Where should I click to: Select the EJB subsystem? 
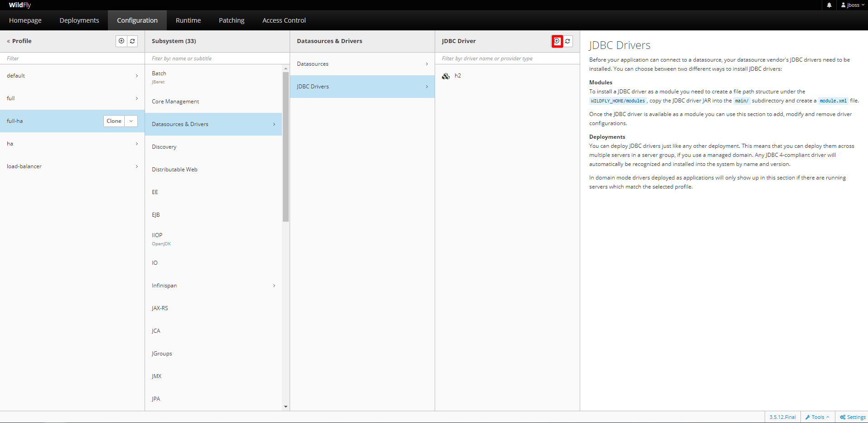pyautogui.click(x=213, y=215)
